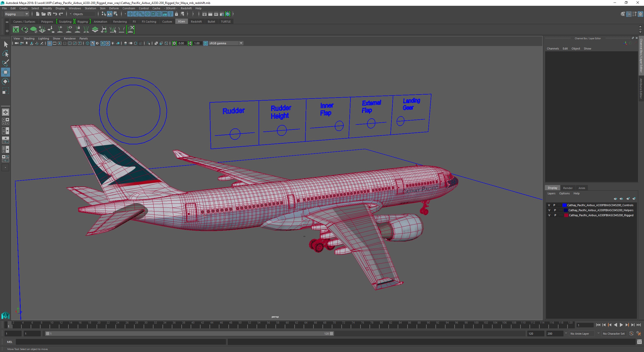644x352 pixels.
Task: Click the Render View clapperboard icon
Action: [x=205, y=14]
